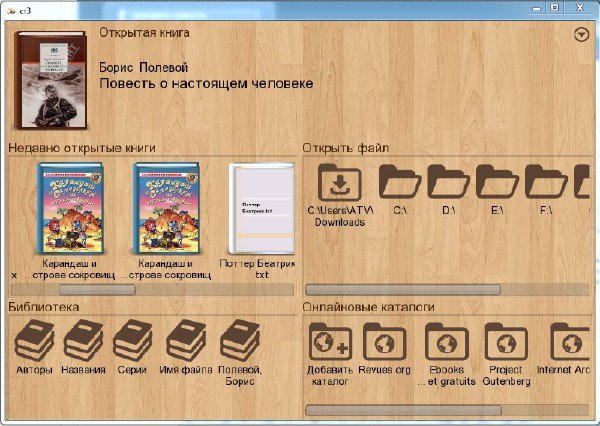
Task: Browse library by Названия
Action: click(83, 341)
